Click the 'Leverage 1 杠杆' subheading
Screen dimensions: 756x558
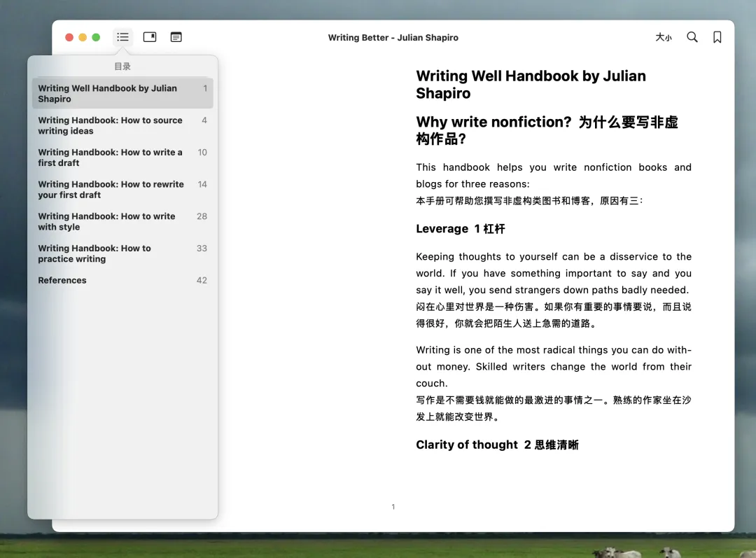click(x=461, y=229)
